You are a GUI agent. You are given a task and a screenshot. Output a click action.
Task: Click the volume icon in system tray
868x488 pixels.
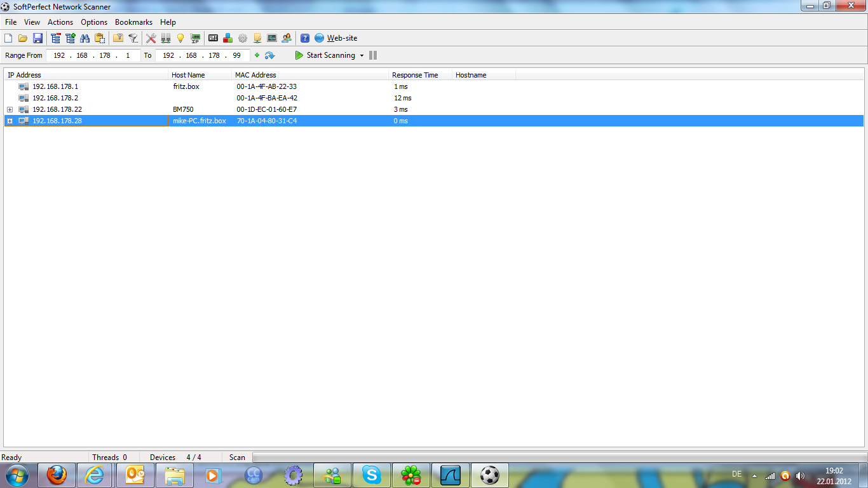[800, 476]
